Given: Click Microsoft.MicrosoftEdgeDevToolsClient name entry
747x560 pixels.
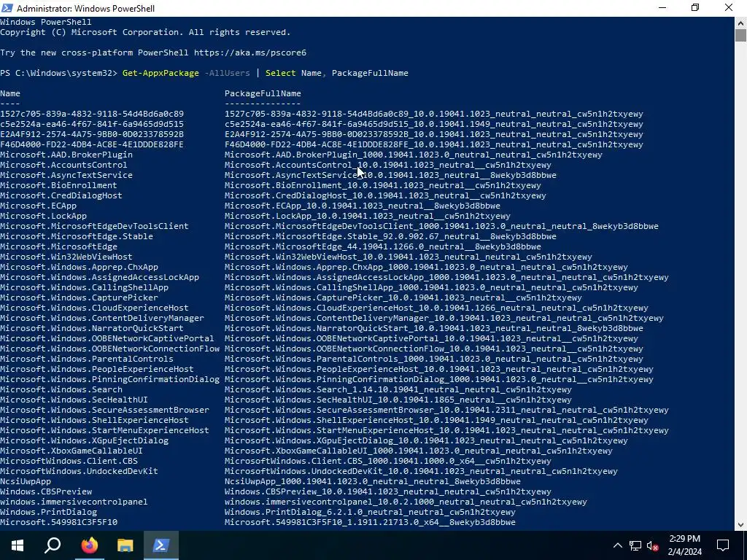Looking at the screenshot, I should tap(94, 226).
